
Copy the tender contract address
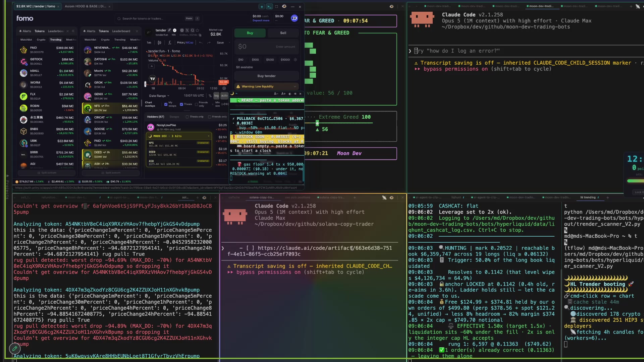point(200,35)
